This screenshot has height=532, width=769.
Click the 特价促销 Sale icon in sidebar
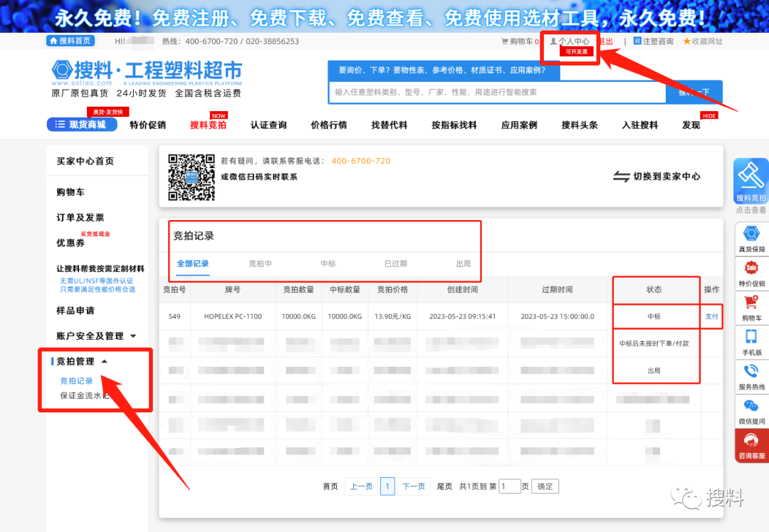tap(751, 268)
